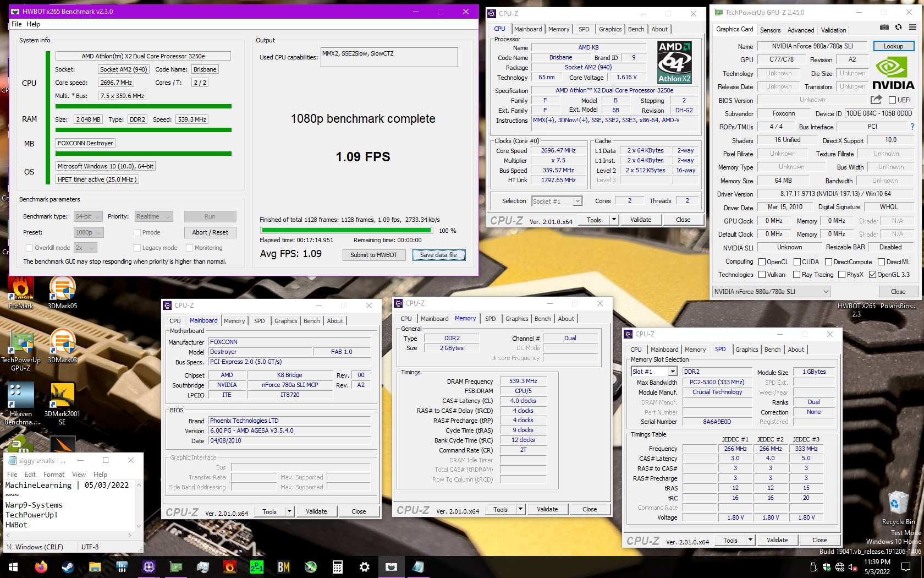The image size is (924, 578).
Task: Open the Validation tab in GPU-Z
Action: point(833,30)
